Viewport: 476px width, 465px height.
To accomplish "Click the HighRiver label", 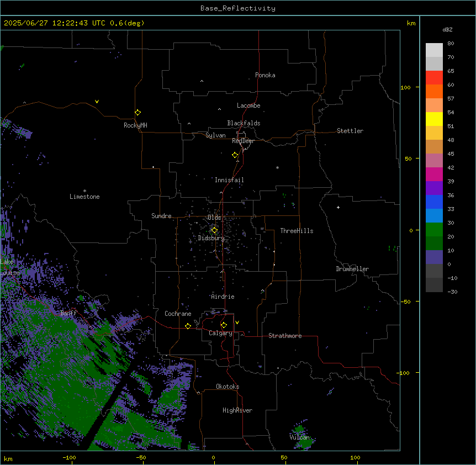I will click(237, 410).
